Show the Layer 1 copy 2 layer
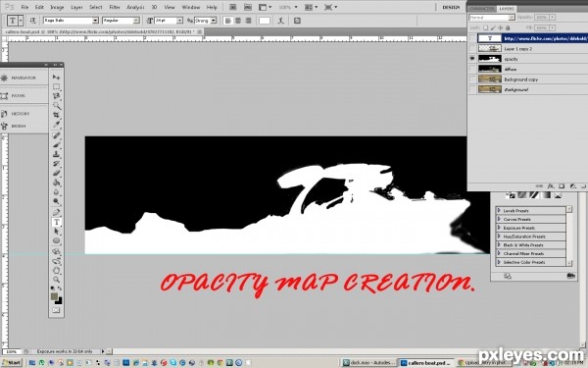 click(x=472, y=48)
